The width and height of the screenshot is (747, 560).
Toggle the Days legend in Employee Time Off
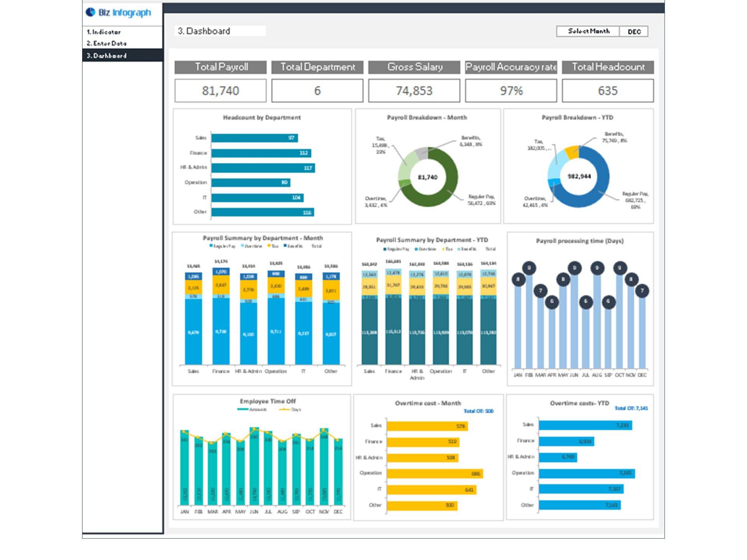291,409
